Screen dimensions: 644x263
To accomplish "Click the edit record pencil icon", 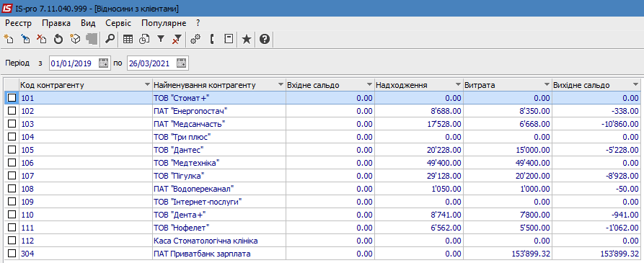I will pyautogui.click(x=25, y=39).
